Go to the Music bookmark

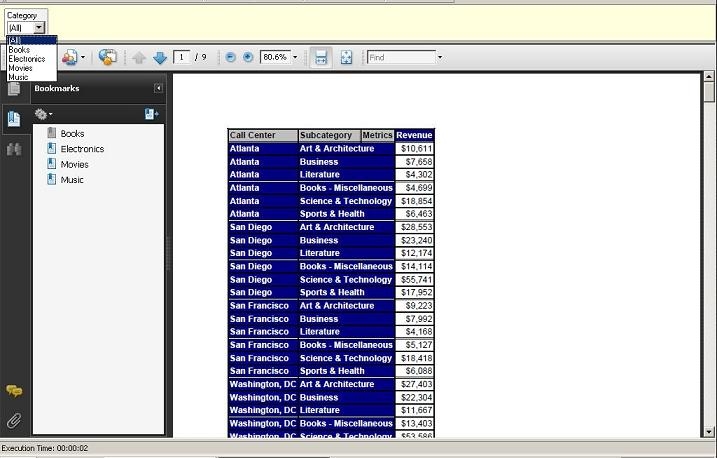(x=72, y=180)
